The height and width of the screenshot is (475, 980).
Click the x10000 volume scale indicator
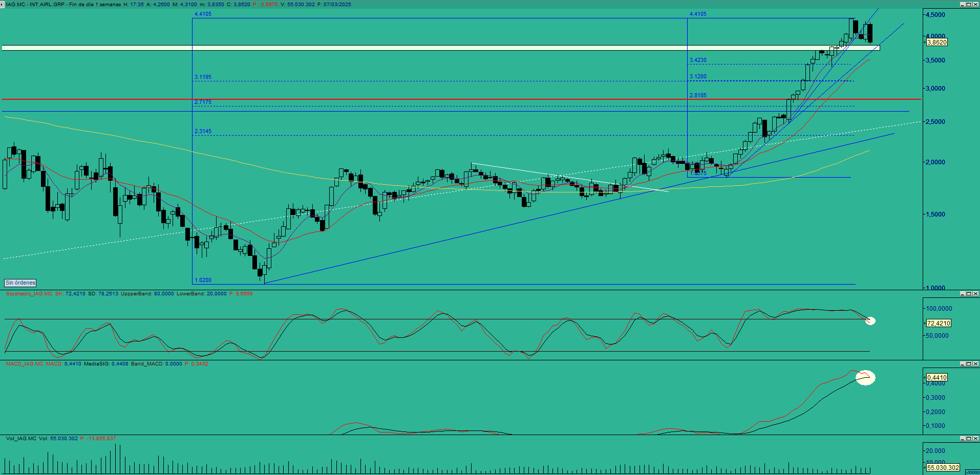pyautogui.click(x=972, y=472)
